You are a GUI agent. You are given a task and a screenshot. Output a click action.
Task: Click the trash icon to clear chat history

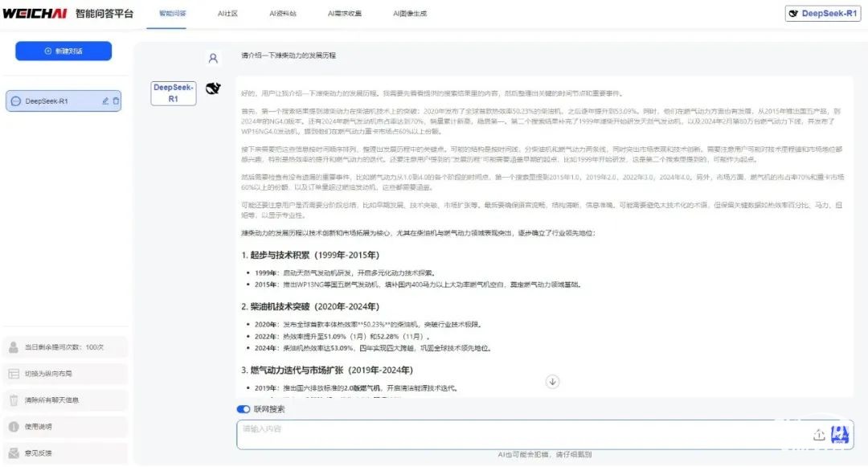tap(13, 399)
